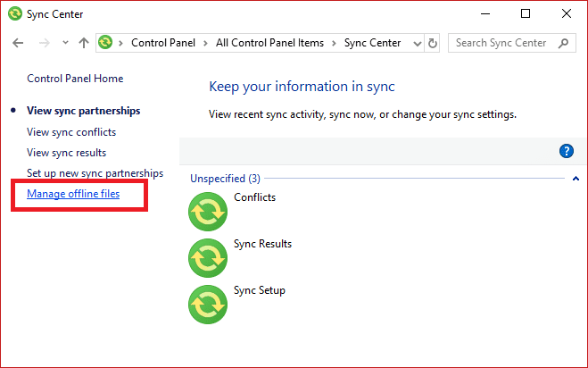Screen dimensions: 588x368
Task: Go to Control Panel Home
Action: click(x=75, y=79)
